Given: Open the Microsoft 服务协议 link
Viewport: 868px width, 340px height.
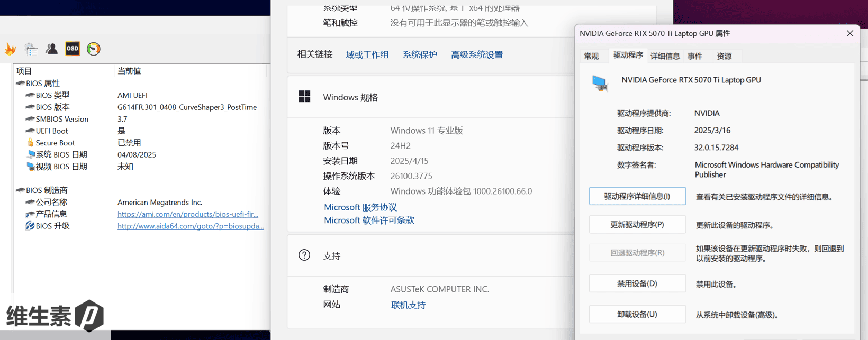Looking at the screenshot, I should pos(360,207).
